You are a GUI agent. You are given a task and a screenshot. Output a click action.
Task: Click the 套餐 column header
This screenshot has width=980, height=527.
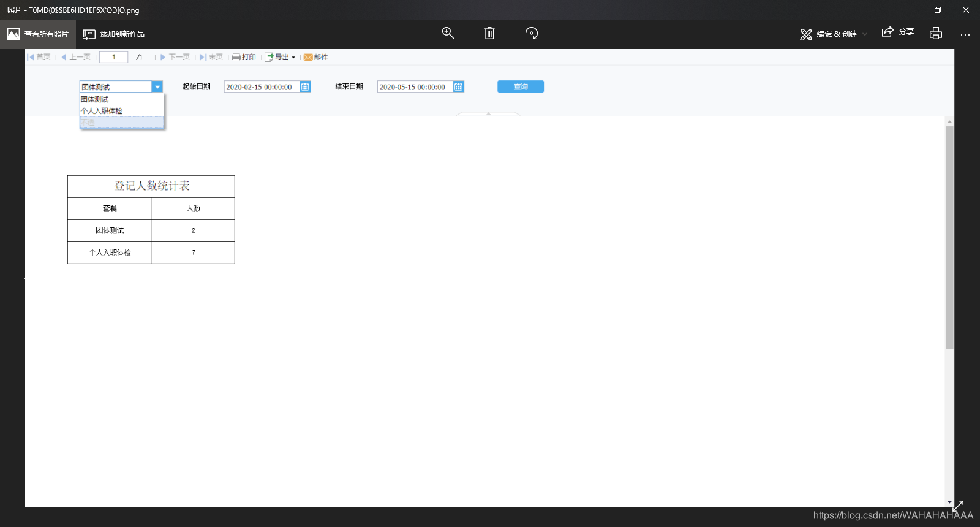110,208
